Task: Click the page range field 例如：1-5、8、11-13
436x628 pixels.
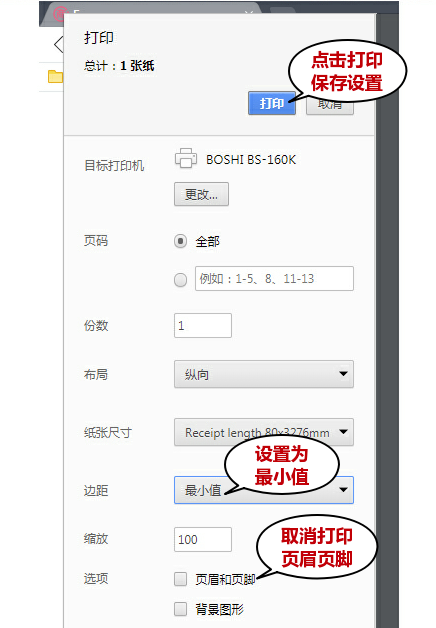Action: tap(274, 278)
